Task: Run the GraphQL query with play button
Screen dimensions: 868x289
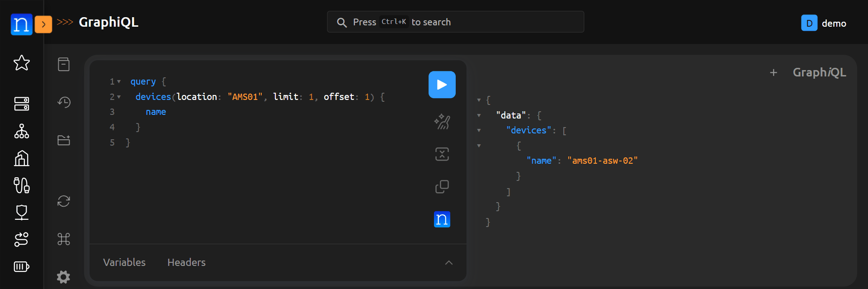Action: click(x=442, y=85)
